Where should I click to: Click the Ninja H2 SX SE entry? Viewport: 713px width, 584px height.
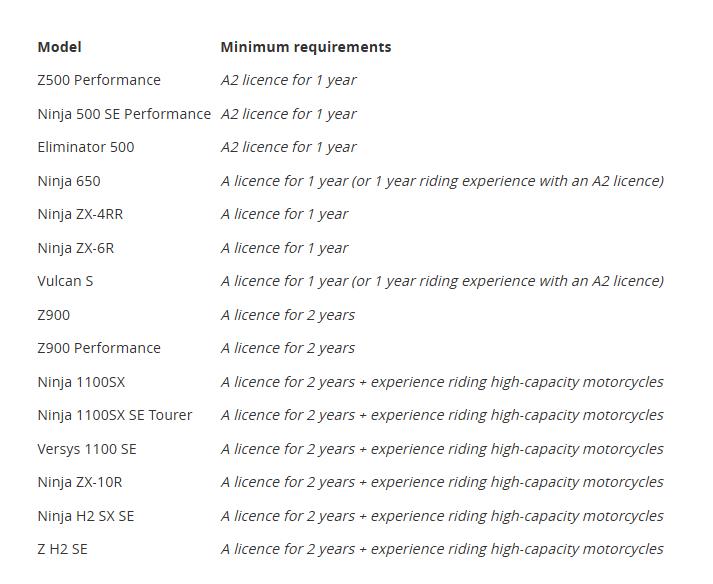tap(86, 516)
